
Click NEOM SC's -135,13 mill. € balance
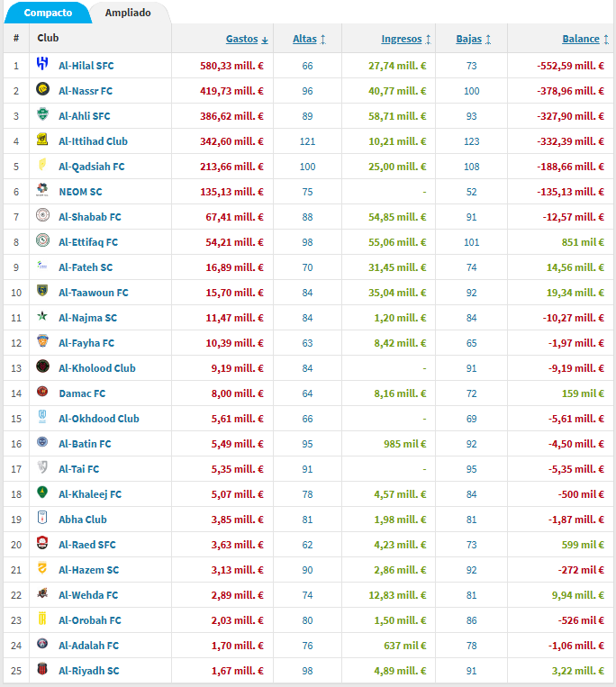point(570,192)
